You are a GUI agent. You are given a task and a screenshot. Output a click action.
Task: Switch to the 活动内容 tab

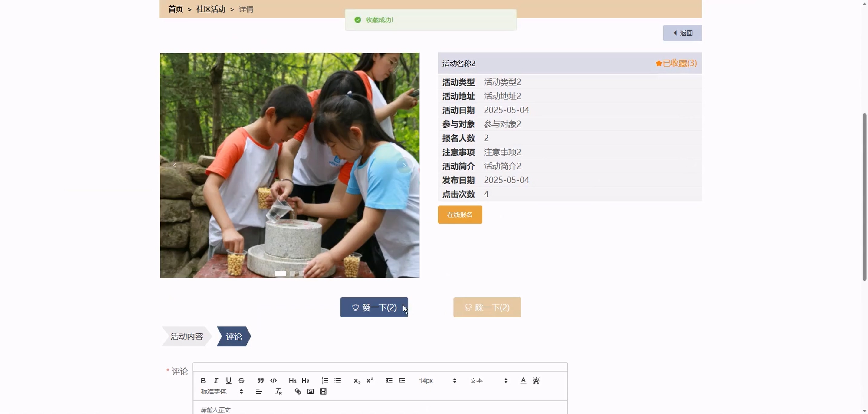point(187,336)
